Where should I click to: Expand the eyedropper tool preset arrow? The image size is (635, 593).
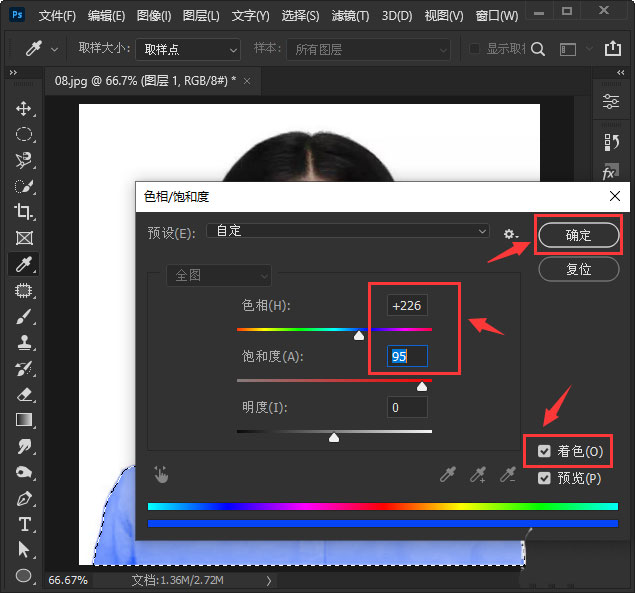pos(54,50)
